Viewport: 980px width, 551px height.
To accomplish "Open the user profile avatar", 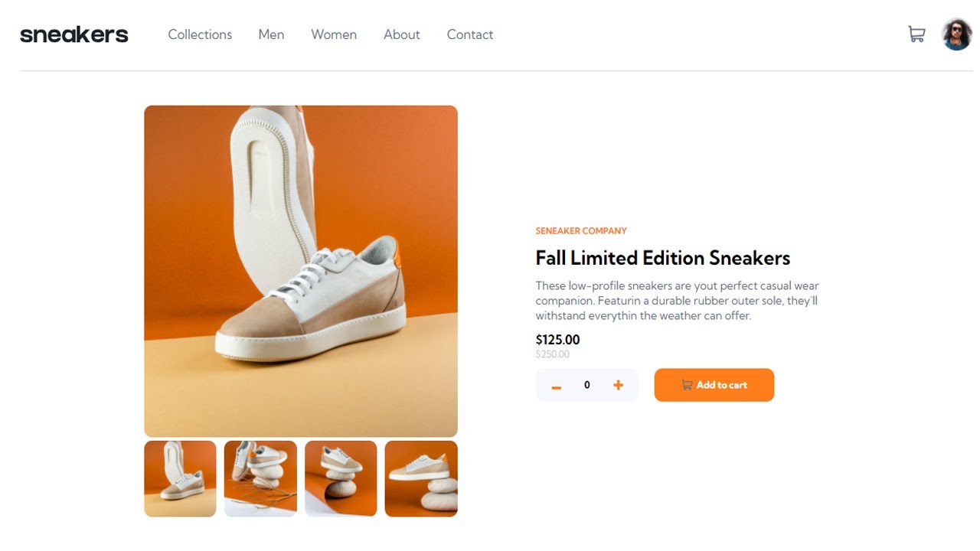I will [x=957, y=34].
